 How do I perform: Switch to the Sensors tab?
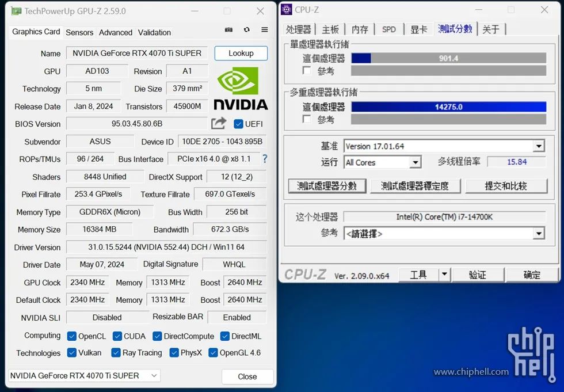click(x=79, y=32)
